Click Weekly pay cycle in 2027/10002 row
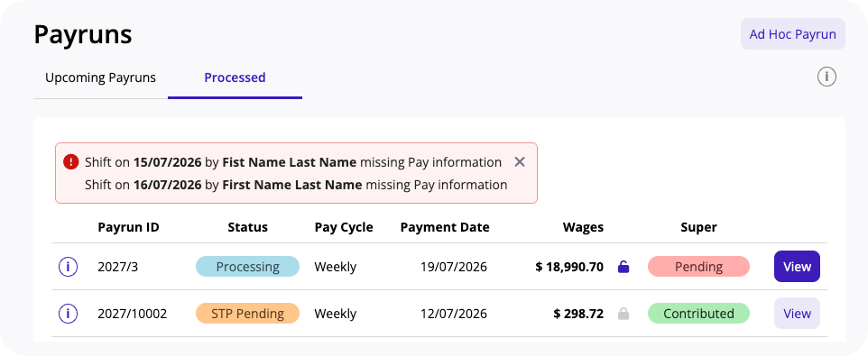Viewport: 868px width, 356px height. pyautogui.click(x=336, y=314)
